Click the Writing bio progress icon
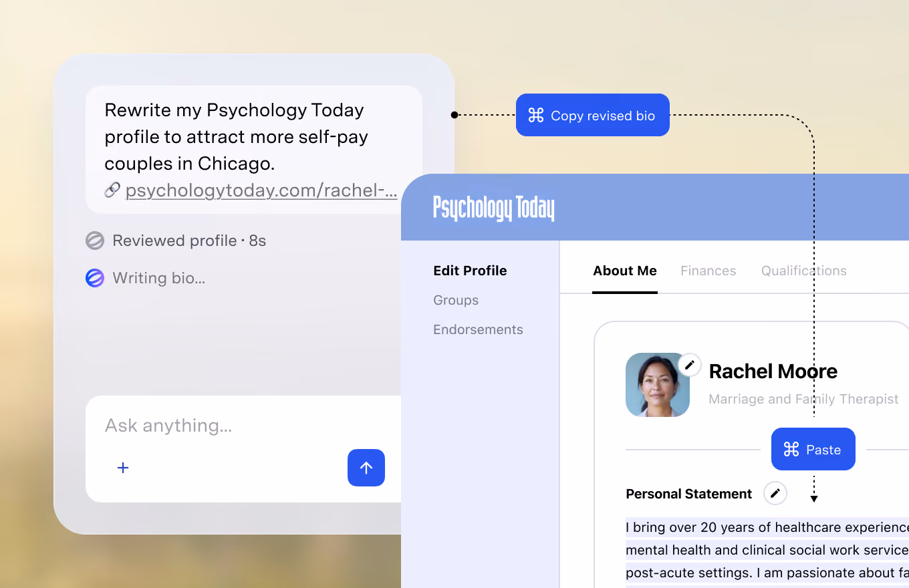This screenshot has width=909, height=588. coord(95,278)
